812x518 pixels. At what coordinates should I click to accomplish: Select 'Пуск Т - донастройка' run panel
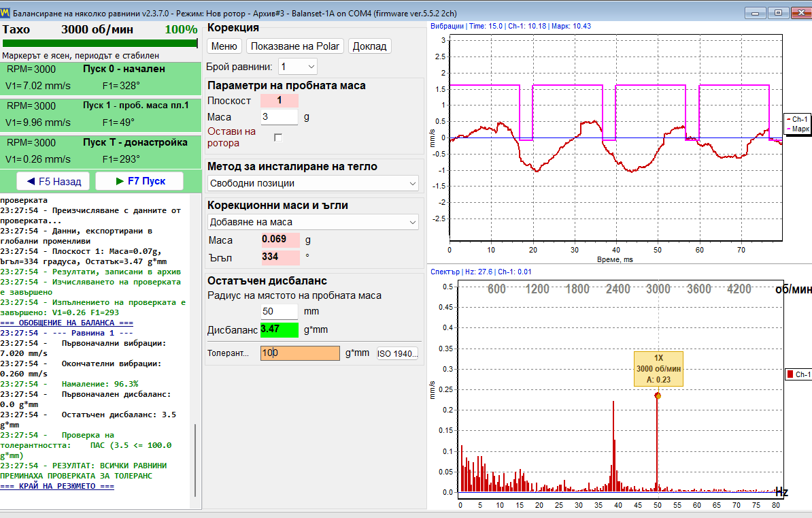[101, 151]
